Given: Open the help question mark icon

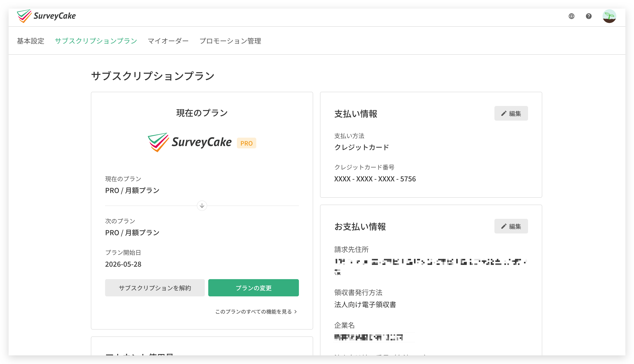Looking at the screenshot, I should click(x=589, y=16).
